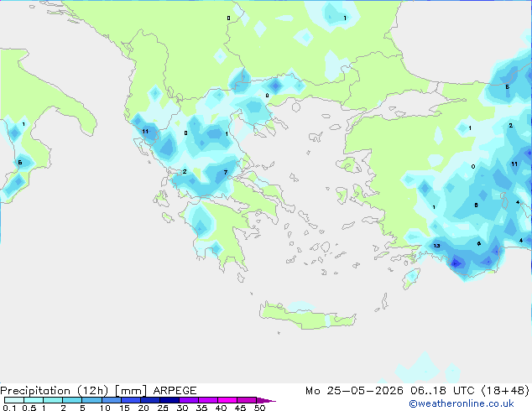Click the '40' legend tick label

pos(221,408)
